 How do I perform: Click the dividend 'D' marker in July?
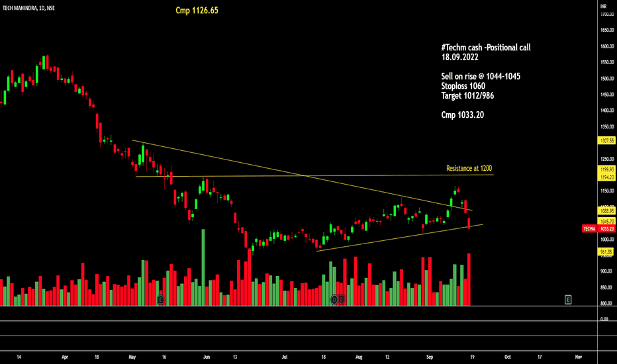(334, 300)
